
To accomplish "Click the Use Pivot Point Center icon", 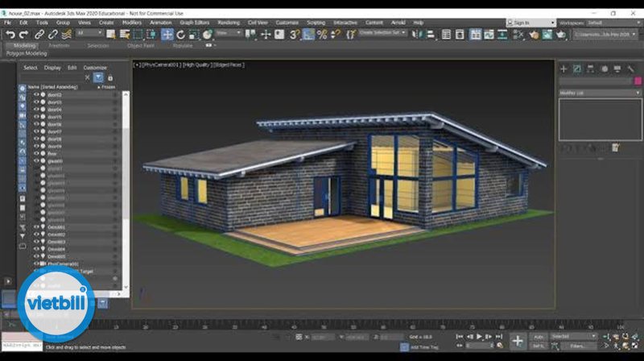I will (x=250, y=35).
